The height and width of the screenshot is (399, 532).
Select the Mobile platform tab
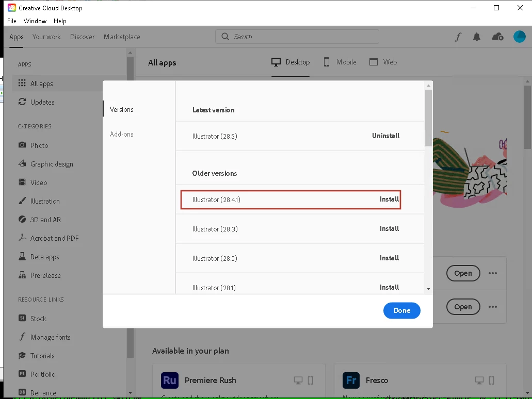[340, 62]
